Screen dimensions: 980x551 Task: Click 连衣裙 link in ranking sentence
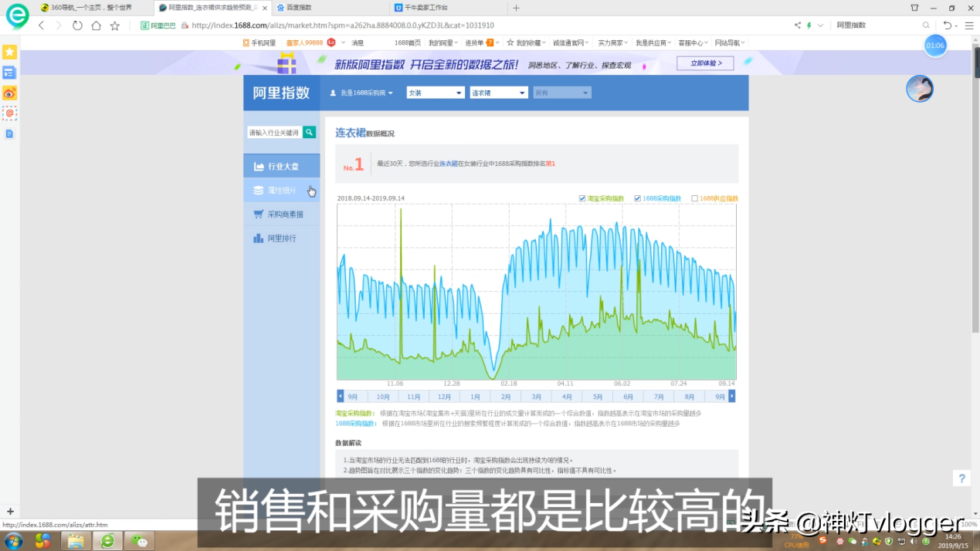[x=448, y=164]
